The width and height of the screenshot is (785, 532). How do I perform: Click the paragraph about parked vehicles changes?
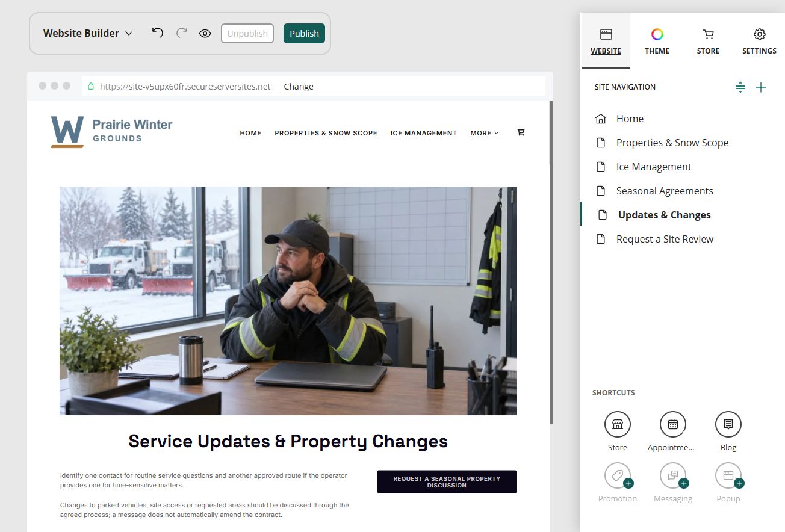(205, 510)
